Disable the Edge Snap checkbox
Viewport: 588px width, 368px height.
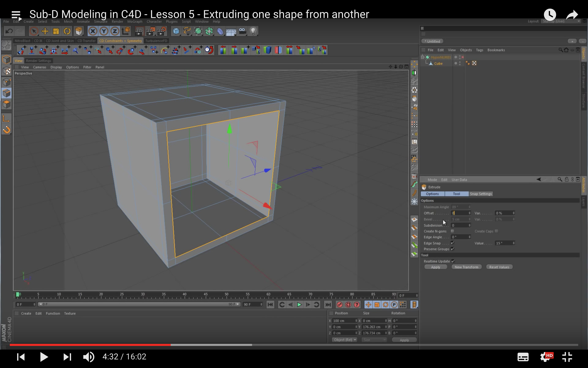452,243
